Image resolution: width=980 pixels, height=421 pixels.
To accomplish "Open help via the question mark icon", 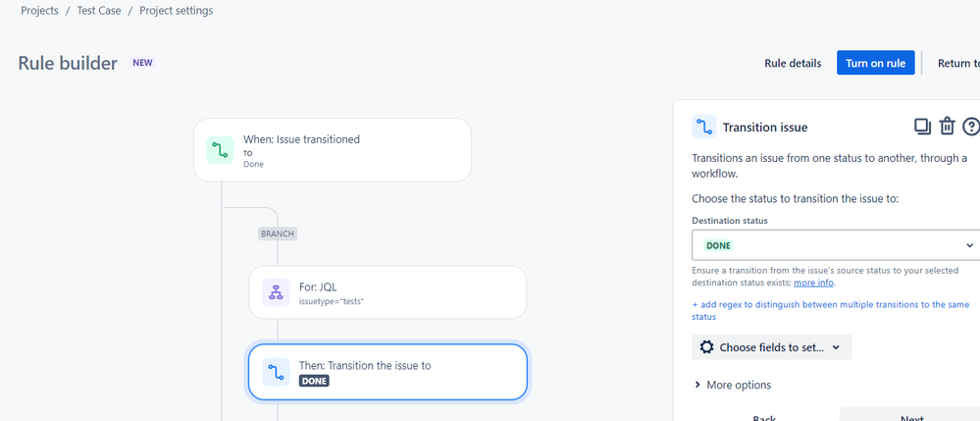I will point(971,127).
